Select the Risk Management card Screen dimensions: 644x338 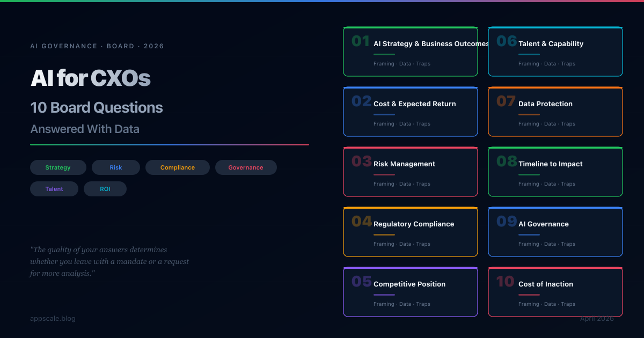(x=411, y=172)
